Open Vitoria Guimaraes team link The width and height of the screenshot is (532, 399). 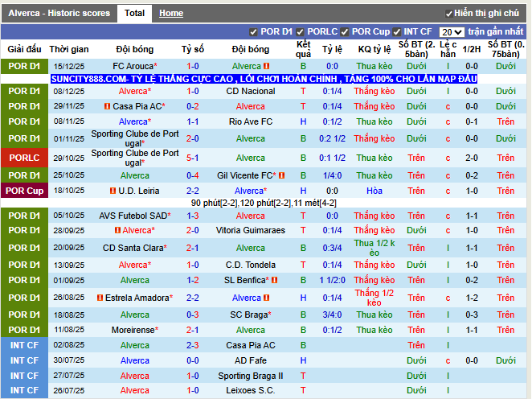pyautogui.click(x=251, y=230)
